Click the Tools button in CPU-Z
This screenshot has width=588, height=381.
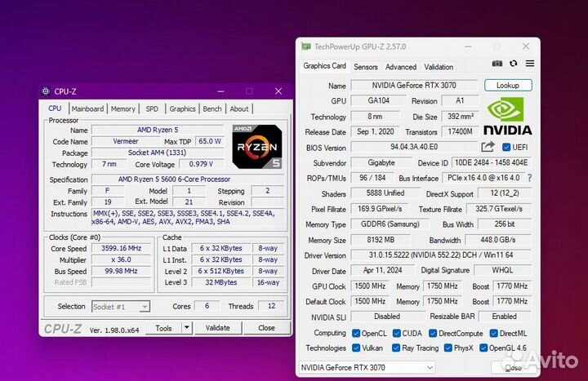[163, 328]
